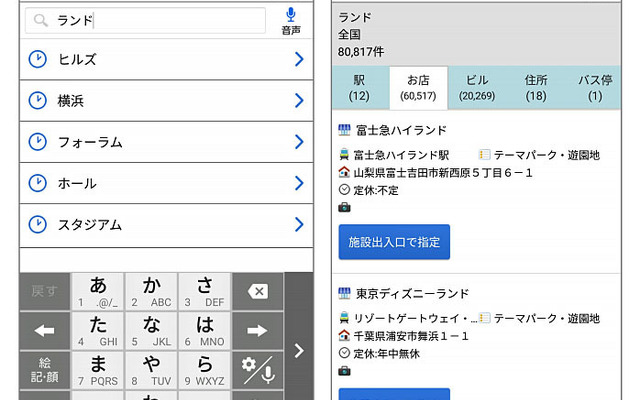Select history suggestion フォーラム

(x=167, y=142)
